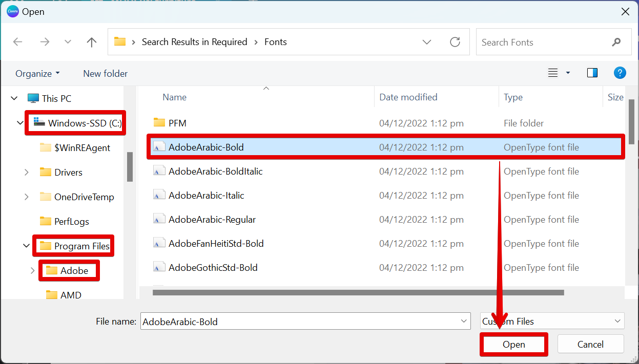Image resolution: width=639 pixels, height=364 pixels.
Task: Collapse the Program Files tree node
Action: pyautogui.click(x=27, y=246)
